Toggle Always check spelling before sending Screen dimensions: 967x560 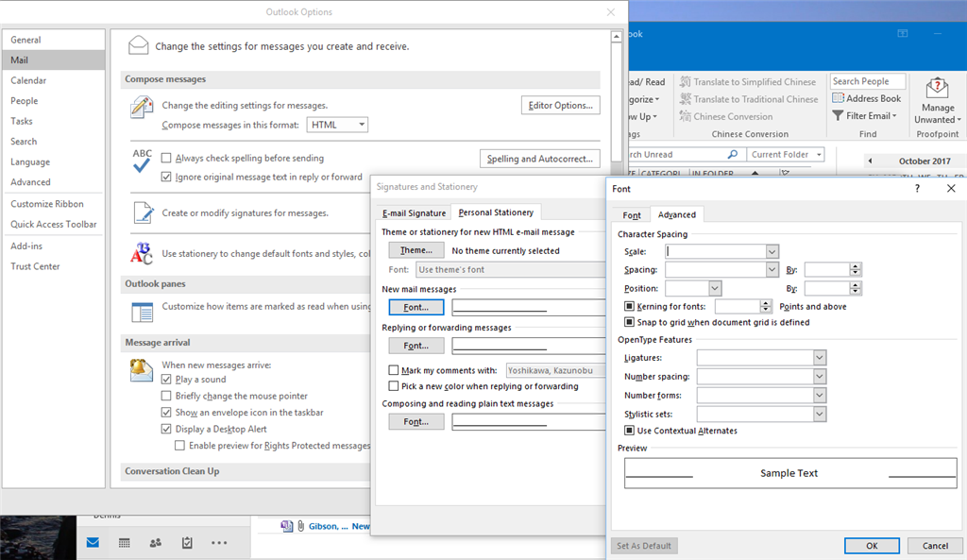[x=166, y=158]
